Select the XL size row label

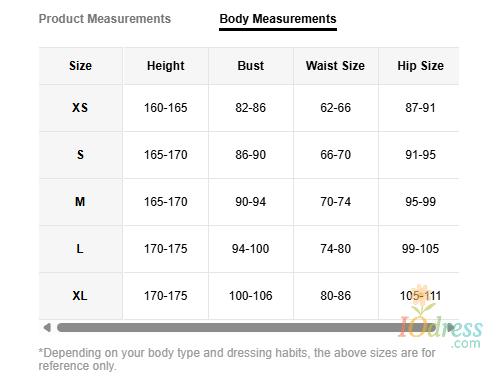pos(80,296)
